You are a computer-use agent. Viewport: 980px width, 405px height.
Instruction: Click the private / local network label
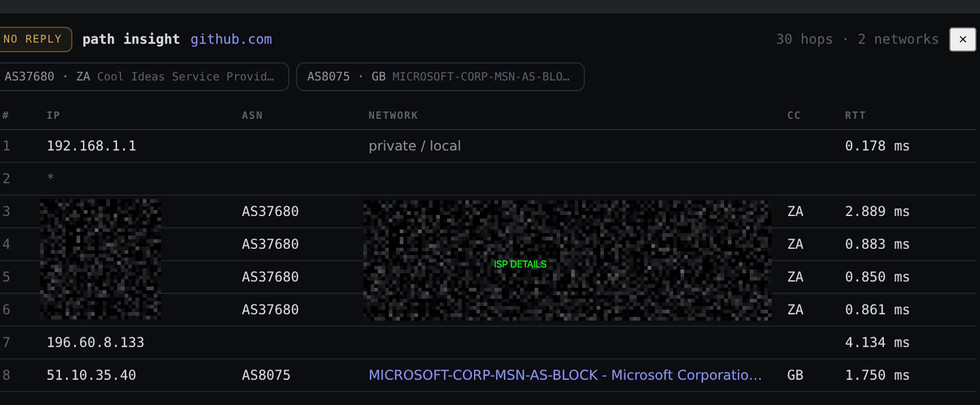pyautogui.click(x=414, y=146)
